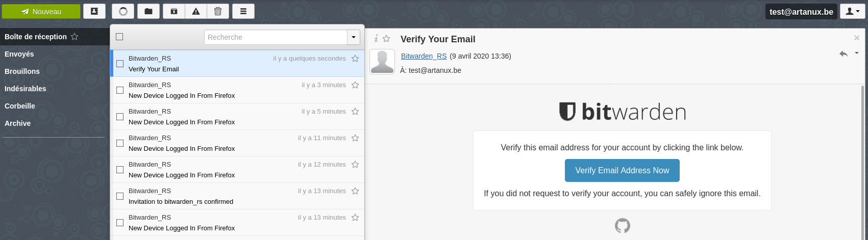Click the GitHub logo in the email
This screenshot has height=240, width=868.
tap(622, 225)
